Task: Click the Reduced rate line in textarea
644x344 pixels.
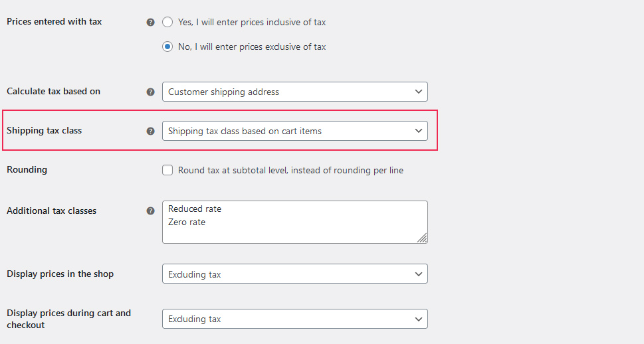Action: (195, 209)
